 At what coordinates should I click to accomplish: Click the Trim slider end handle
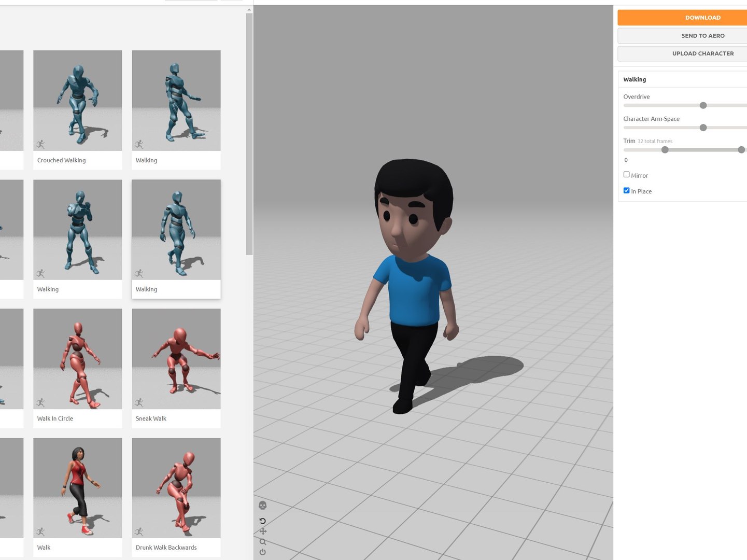(x=741, y=150)
